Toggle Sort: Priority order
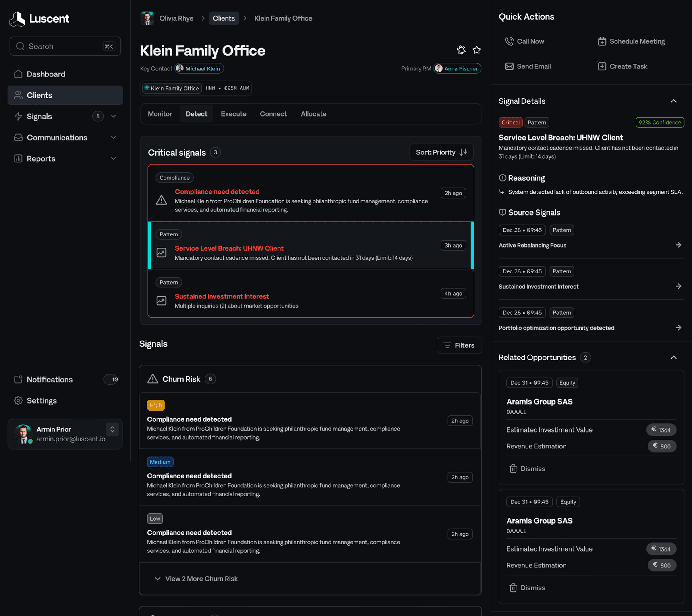 coord(441,152)
